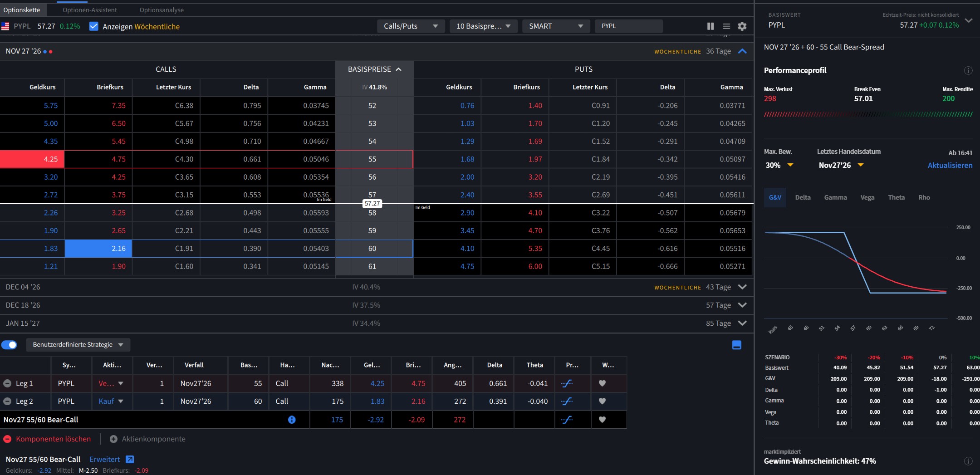The width and height of the screenshot is (980, 475).
Task: Open the Leg 2 Kauf action dropdown
Action: (x=111, y=402)
